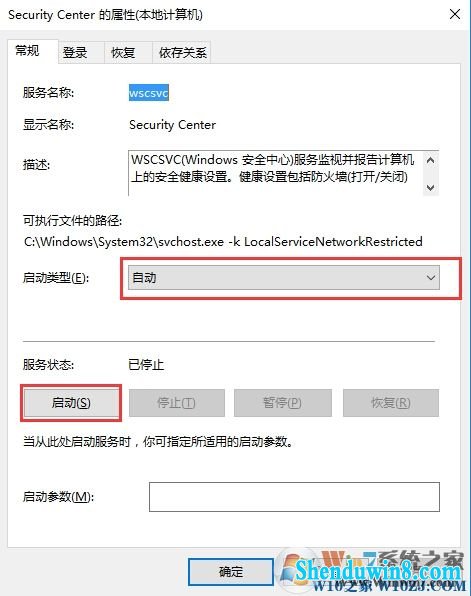This screenshot has height=596, width=471.
Task: Click the Security Center display name text
Action: pos(172,125)
